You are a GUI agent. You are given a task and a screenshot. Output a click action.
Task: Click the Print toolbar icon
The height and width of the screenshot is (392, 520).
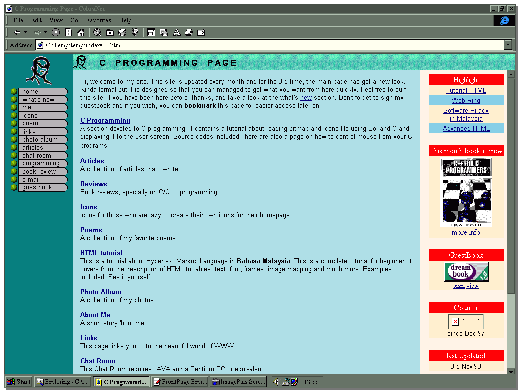pyautogui.click(x=189, y=33)
